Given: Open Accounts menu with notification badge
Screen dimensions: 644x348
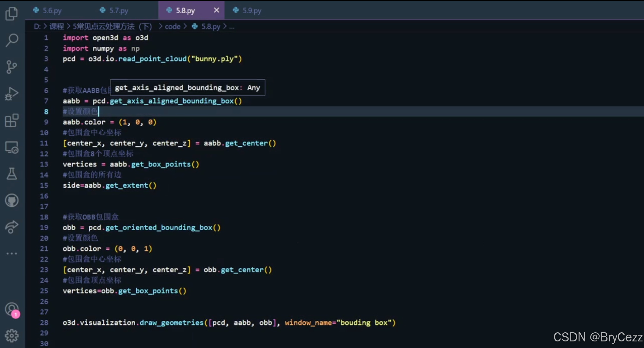Looking at the screenshot, I should [12, 309].
